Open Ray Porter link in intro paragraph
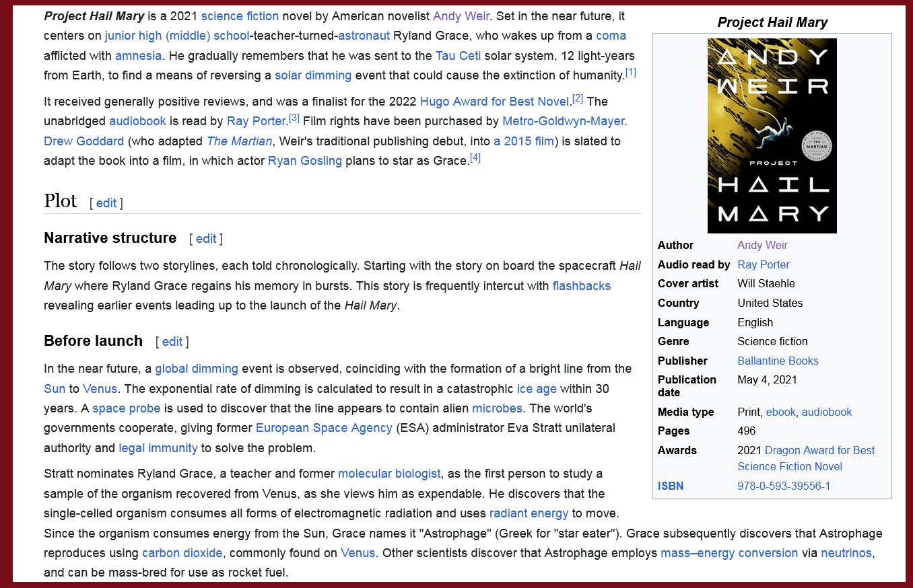Screen dimensions: 913x588 click(257, 121)
